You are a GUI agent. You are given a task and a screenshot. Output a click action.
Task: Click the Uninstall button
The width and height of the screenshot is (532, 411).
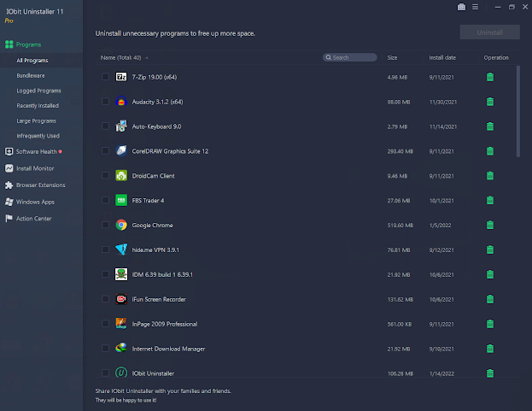tap(489, 32)
